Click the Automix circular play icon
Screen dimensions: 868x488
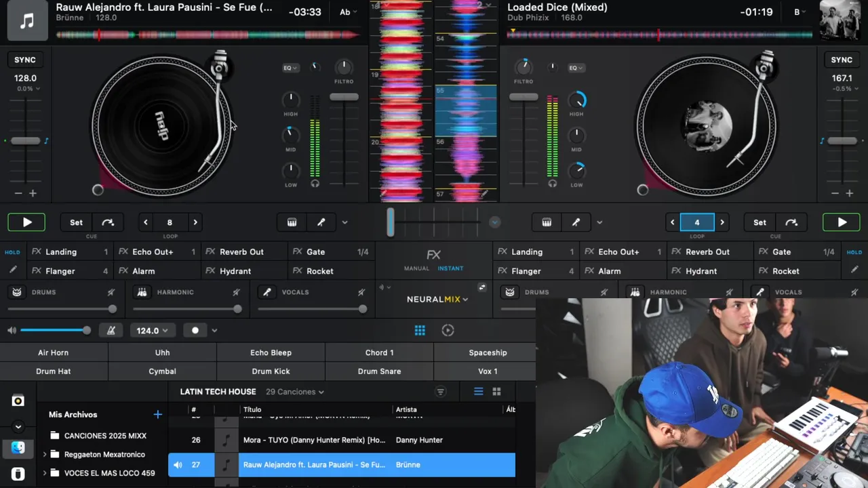(x=448, y=331)
